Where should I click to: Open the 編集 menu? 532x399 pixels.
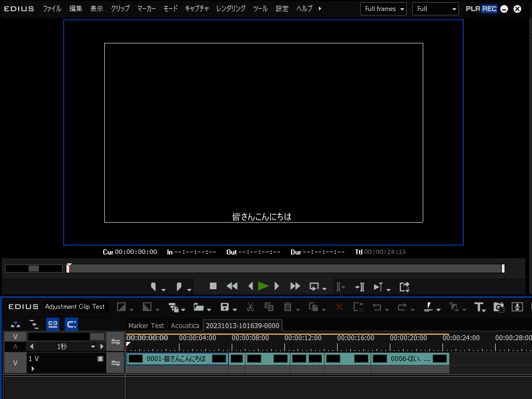point(76,8)
